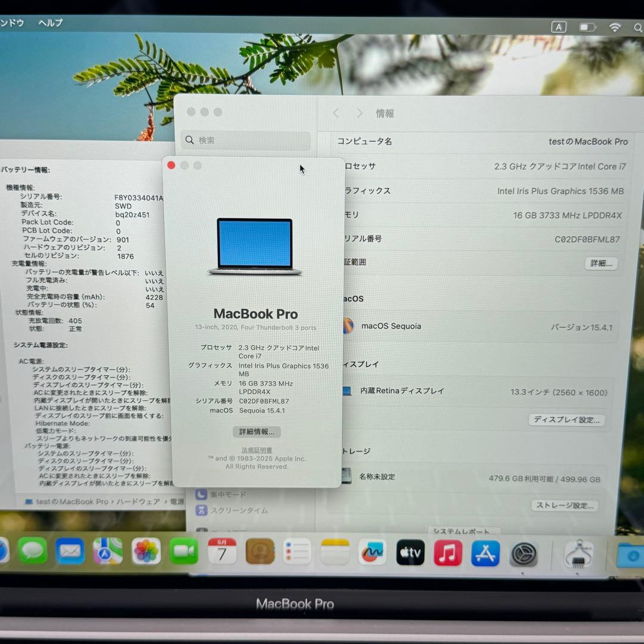Click the input method indicator showing A
The image size is (644, 644).
pos(557,27)
